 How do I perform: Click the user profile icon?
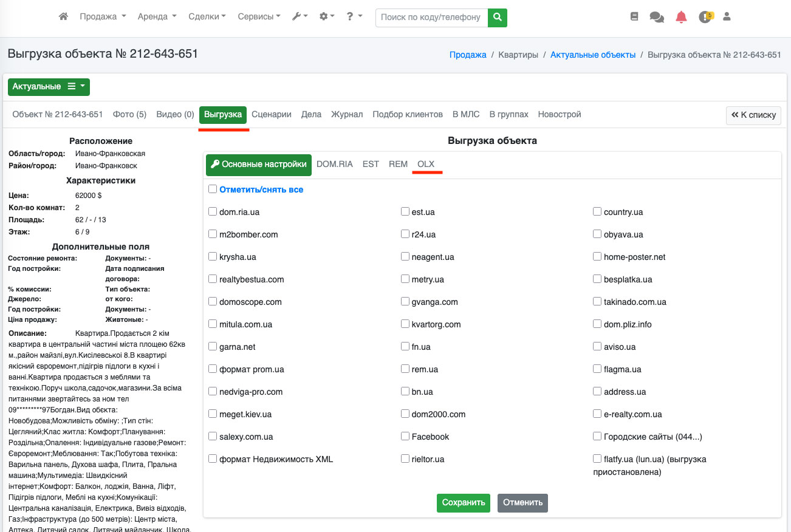(727, 17)
